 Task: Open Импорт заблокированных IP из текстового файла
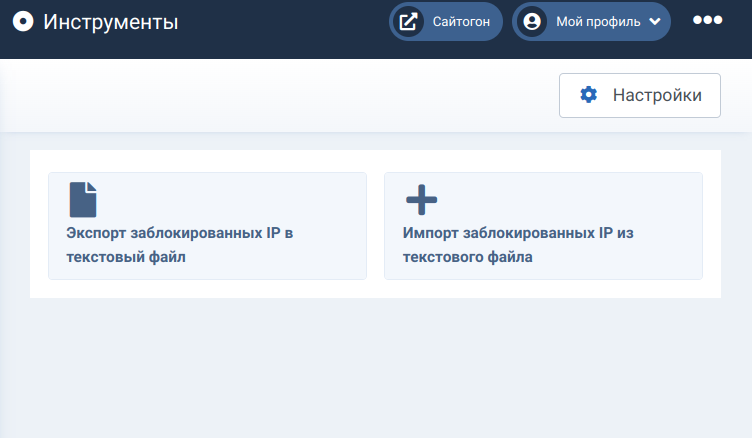click(x=543, y=226)
